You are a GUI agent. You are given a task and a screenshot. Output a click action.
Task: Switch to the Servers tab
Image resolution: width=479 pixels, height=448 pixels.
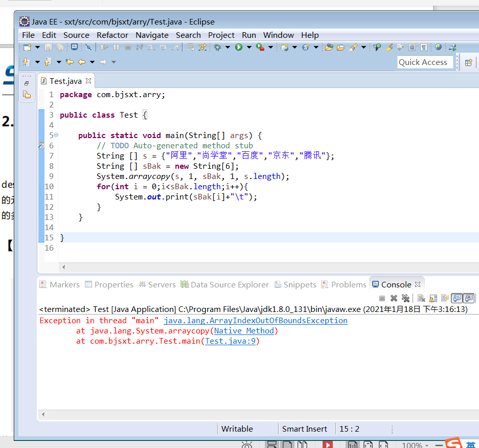(x=157, y=284)
